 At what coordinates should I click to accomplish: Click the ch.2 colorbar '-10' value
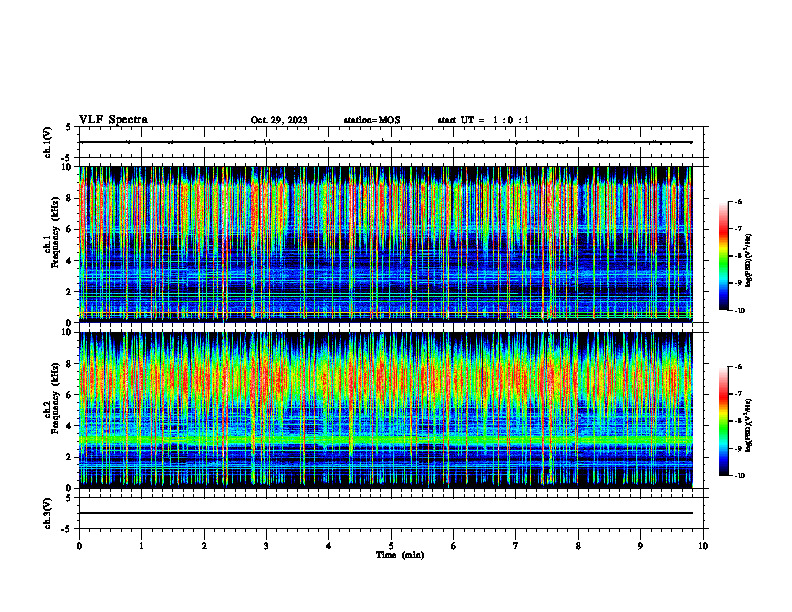[x=738, y=476]
